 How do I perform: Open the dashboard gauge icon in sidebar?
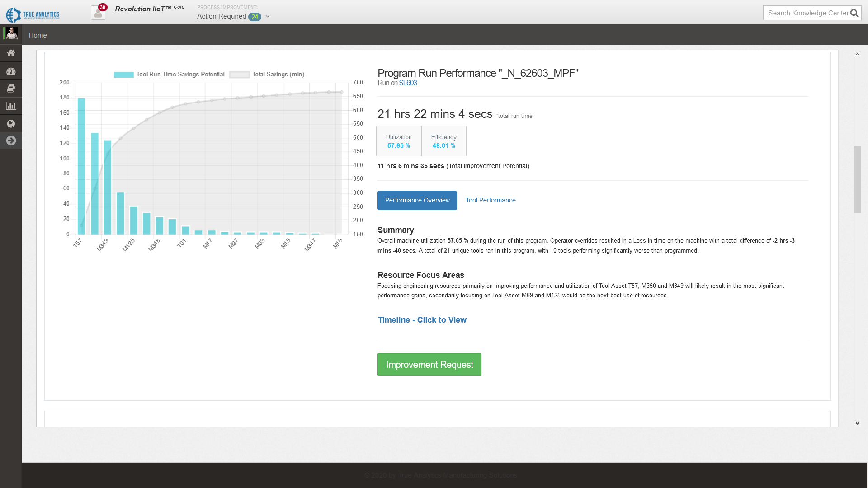pos(11,71)
